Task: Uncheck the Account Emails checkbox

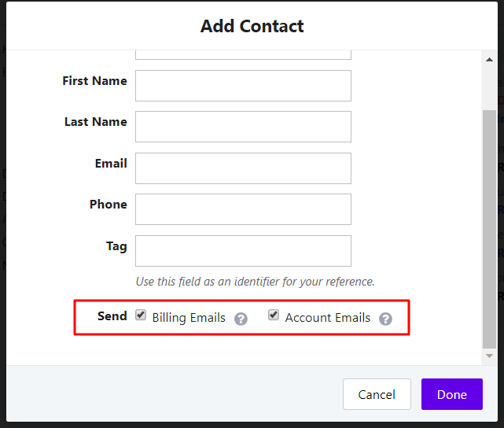Action: point(274,315)
